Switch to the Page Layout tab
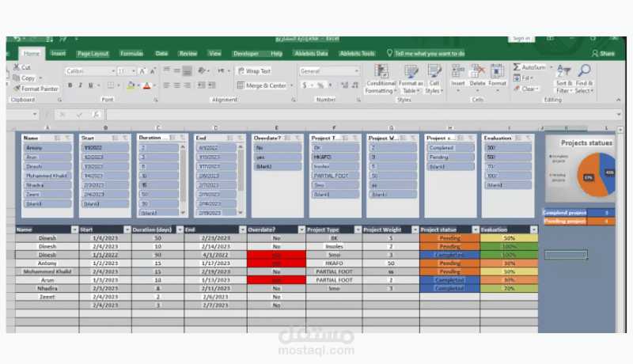Image resolution: width=633 pixels, height=364 pixels. [x=93, y=53]
